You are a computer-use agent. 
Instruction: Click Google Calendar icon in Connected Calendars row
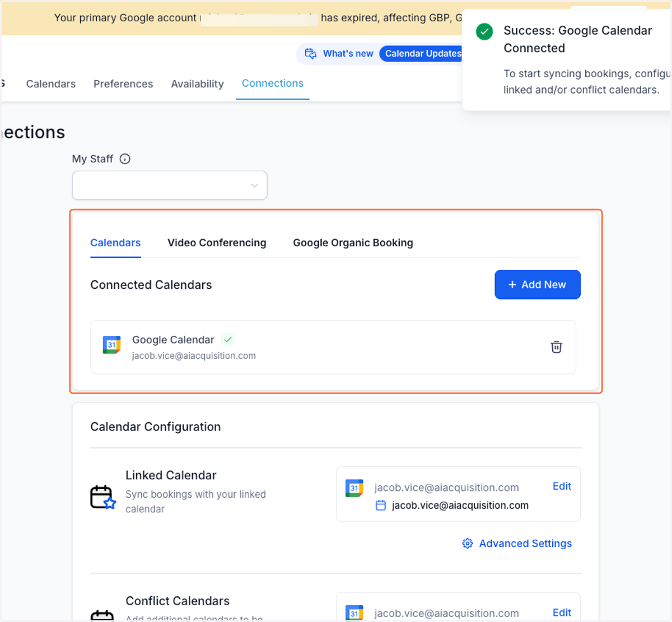111,345
